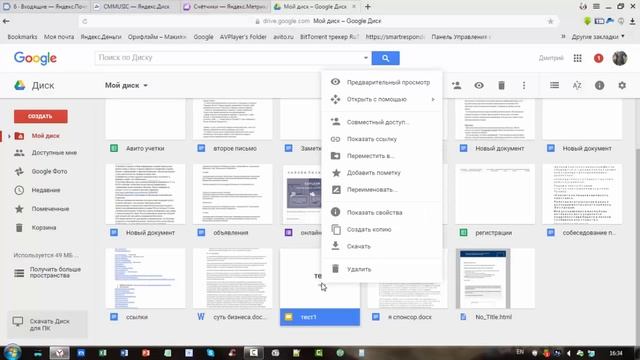
Task: Choose Скачать in context menu
Action: [382, 247]
